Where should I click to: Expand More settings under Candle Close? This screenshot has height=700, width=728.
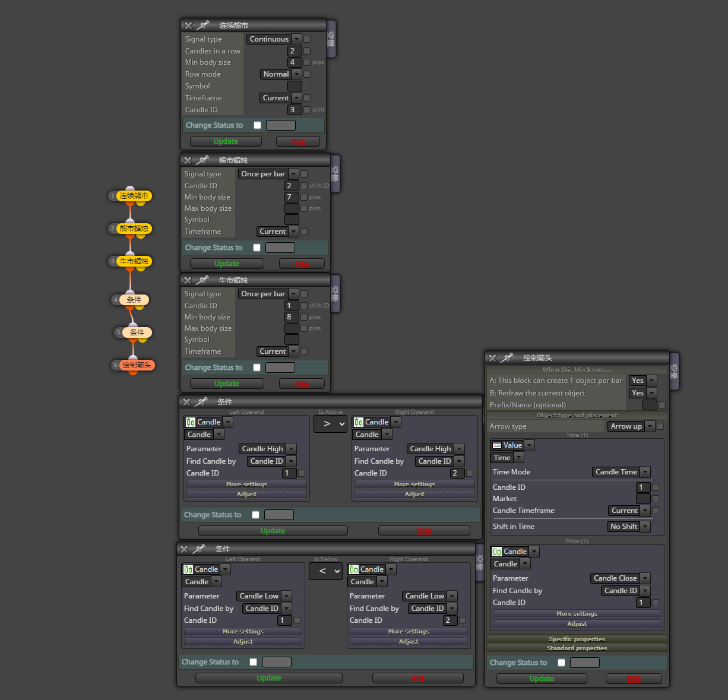tap(577, 614)
